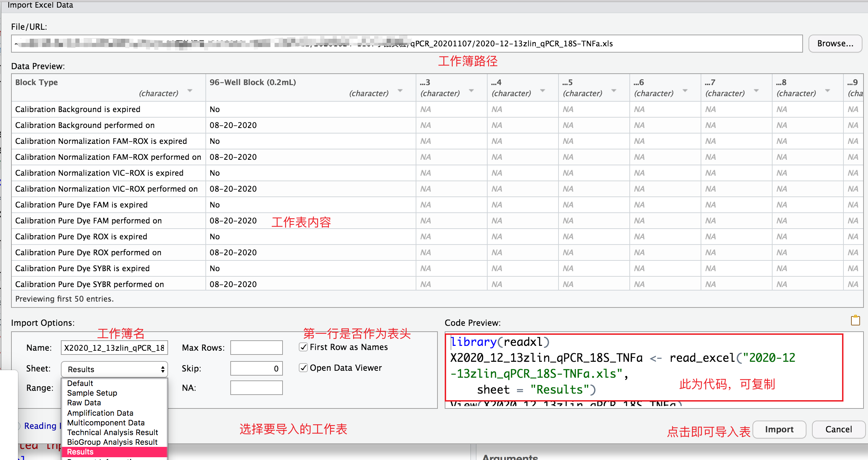Image resolution: width=868 pixels, height=460 pixels.
Task: Open 96-Well Block column type dropdown
Action: [x=400, y=91]
